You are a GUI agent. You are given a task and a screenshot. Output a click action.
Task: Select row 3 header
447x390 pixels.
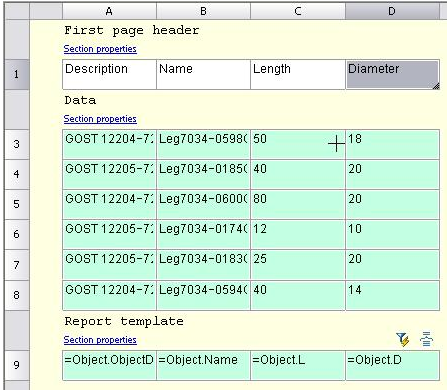(x=17, y=144)
